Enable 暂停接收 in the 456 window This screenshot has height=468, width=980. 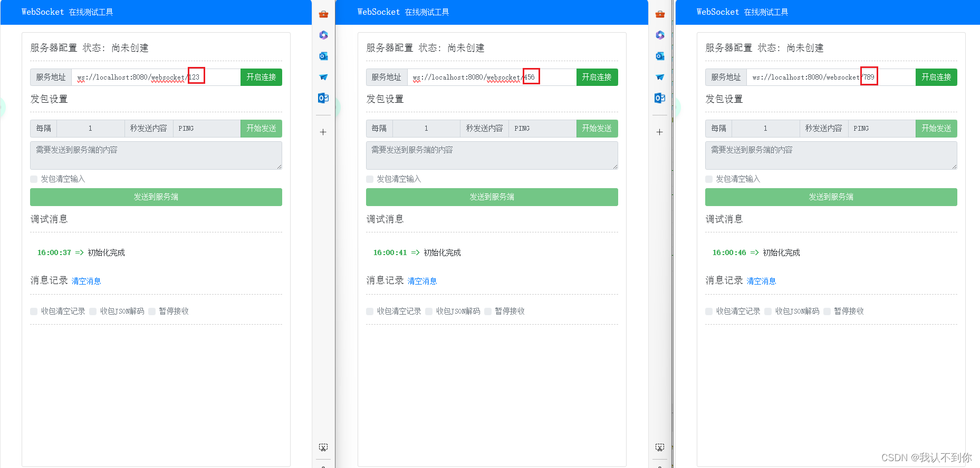(488, 311)
